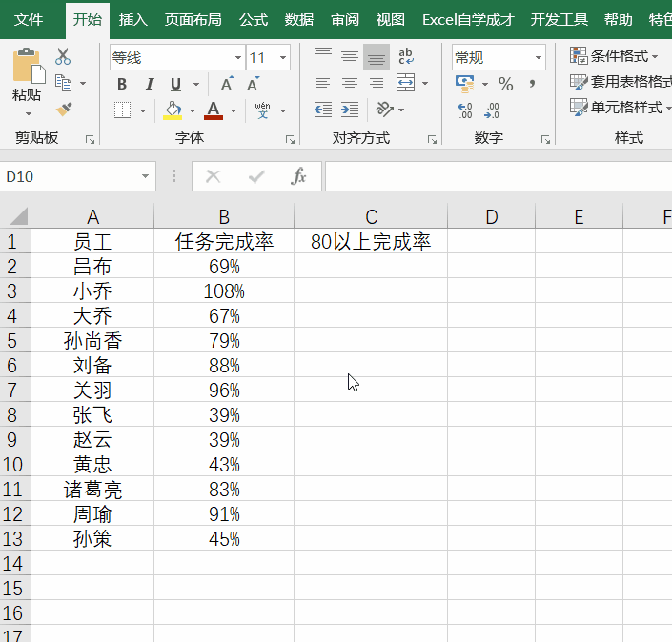This screenshot has height=642, width=672.
Task: Open the font size 11 dropdown
Action: 283,57
